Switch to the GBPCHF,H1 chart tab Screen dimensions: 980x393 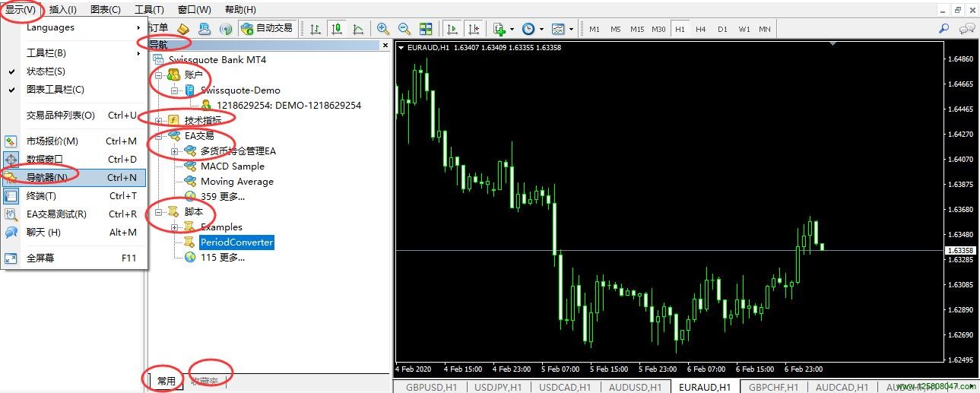pos(773,387)
